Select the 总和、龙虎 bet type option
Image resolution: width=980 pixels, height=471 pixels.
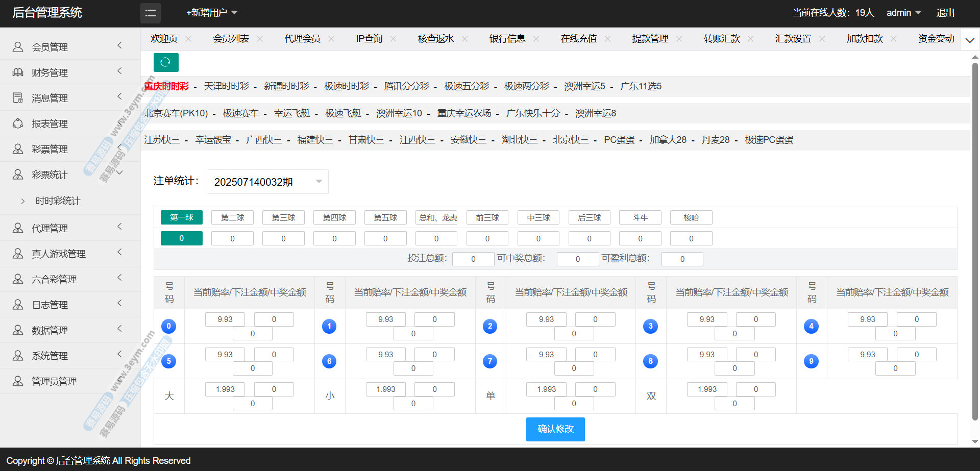436,217
